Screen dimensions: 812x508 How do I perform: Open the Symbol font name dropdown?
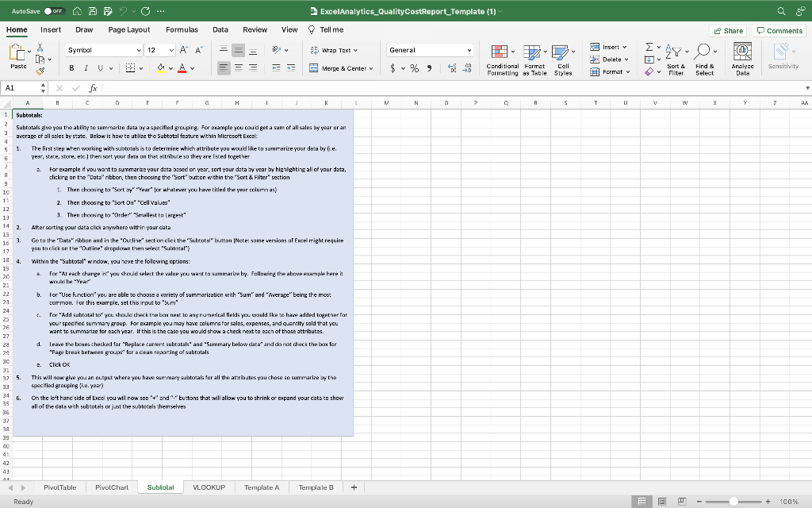138,50
